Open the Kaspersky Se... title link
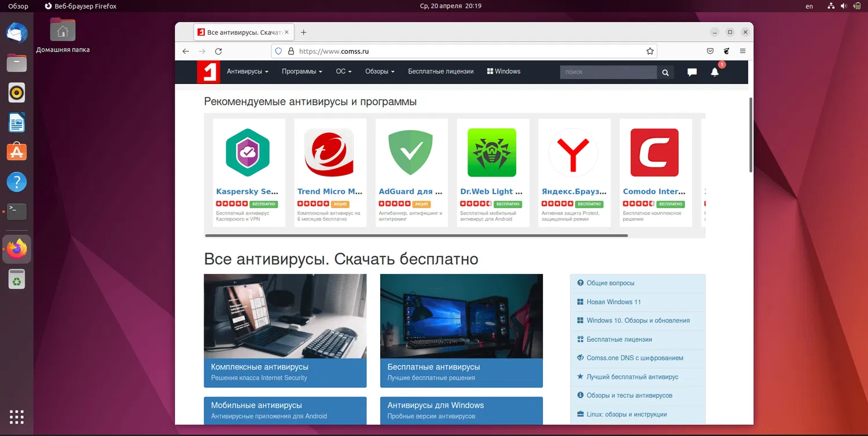The width and height of the screenshot is (868, 436). pos(248,191)
